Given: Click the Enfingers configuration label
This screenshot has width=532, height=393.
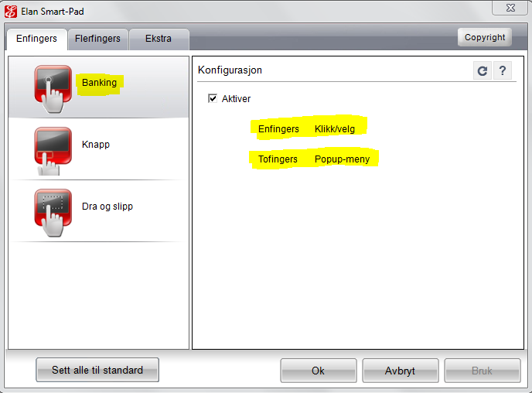Looking at the screenshot, I should [x=278, y=129].
